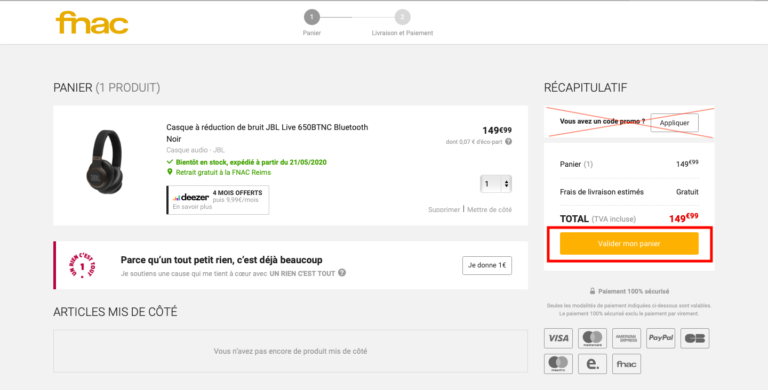Click the padlock secure payment icon

tap(592, 291)
